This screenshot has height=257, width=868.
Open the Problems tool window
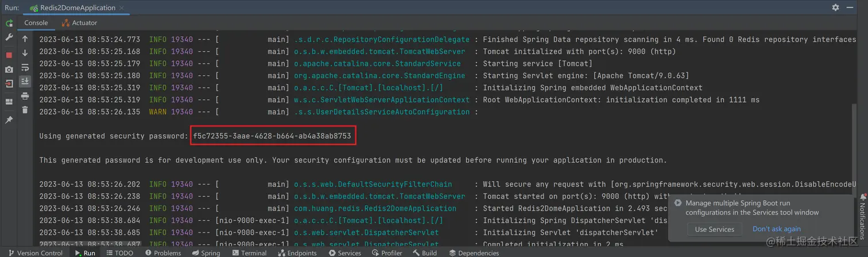tap(163, 253)
